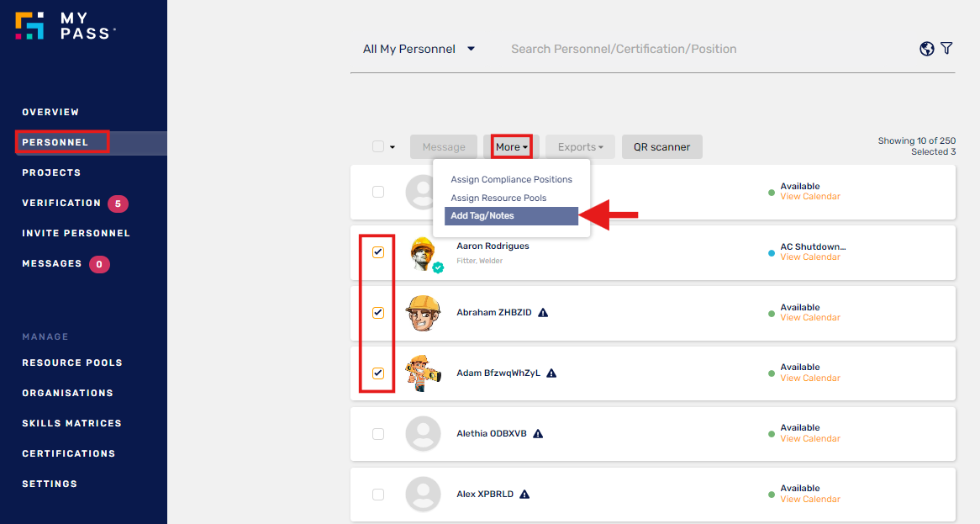
Task: Toggle the select-all checkbox
Action: tap(378, 147)
